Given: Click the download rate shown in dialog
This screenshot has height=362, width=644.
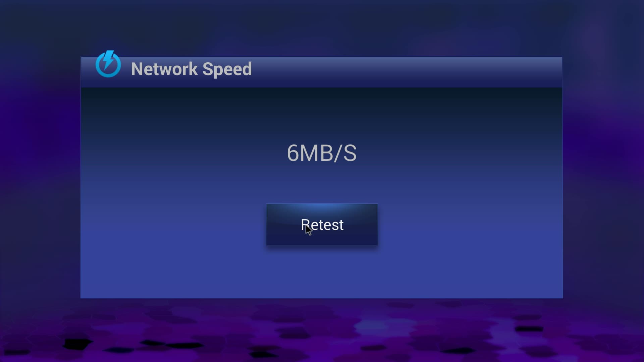Looking at the screenshot, I should (x=322, y=153).
